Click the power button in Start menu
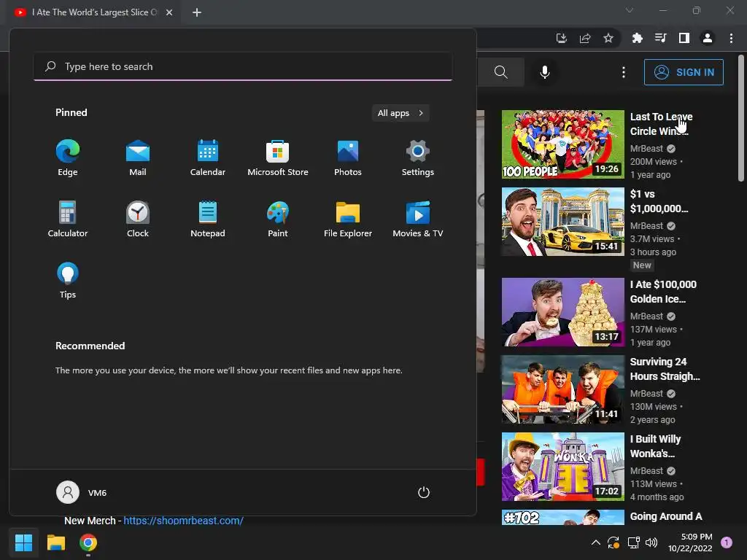Image resolution: width=747 pixels, height=560 pixels. (424, 492)
